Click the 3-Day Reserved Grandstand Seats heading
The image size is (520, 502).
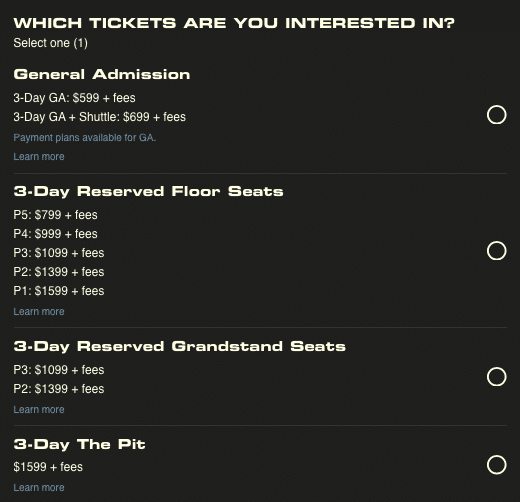pyautogui.click(x=180, y=347)
